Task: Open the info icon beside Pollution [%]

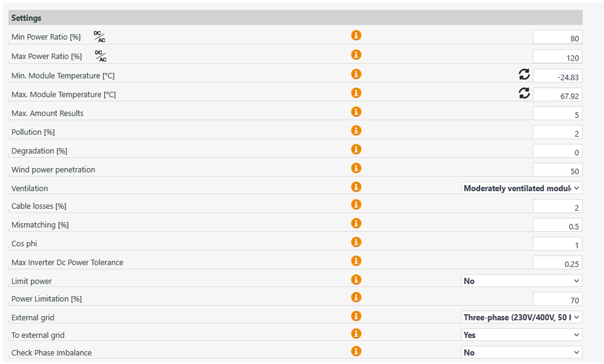Action: (x=356, y=131)
